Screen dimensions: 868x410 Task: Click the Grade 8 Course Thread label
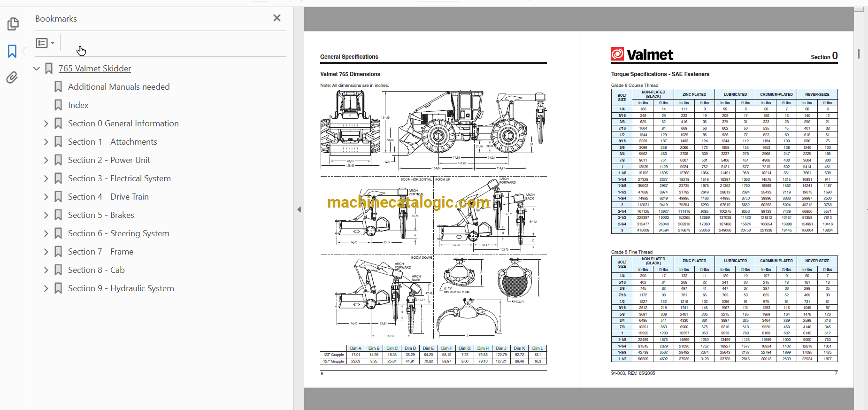[634, 85]
